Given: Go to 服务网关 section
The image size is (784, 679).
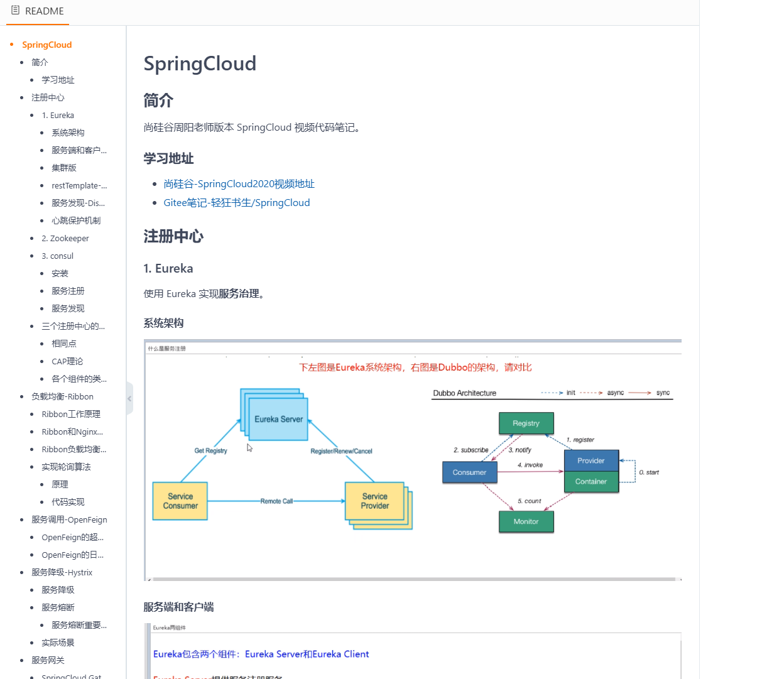Looking at the screenshot, I should click(48, 660).
